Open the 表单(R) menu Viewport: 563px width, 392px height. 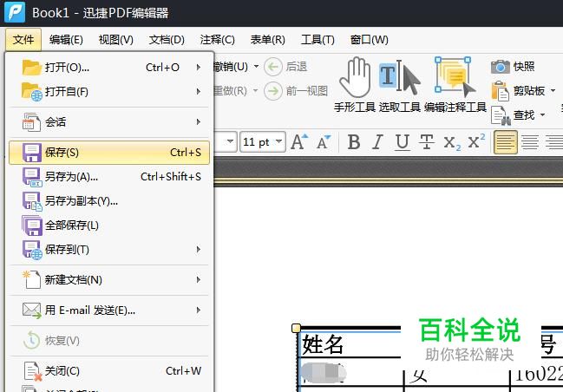click(x=267, y=40)
